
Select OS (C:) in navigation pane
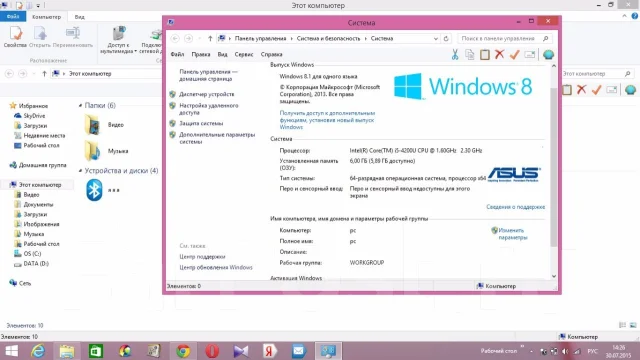[x=32, y=253]
